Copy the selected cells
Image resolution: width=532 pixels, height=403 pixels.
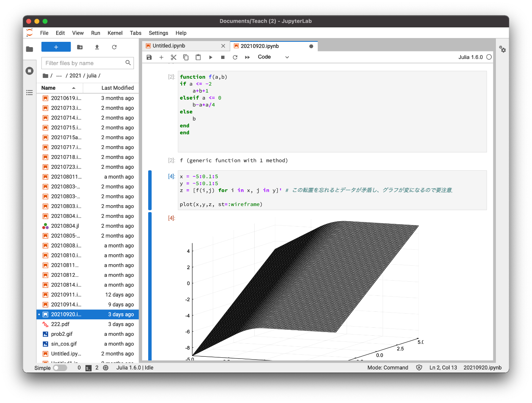coord(186,57)
